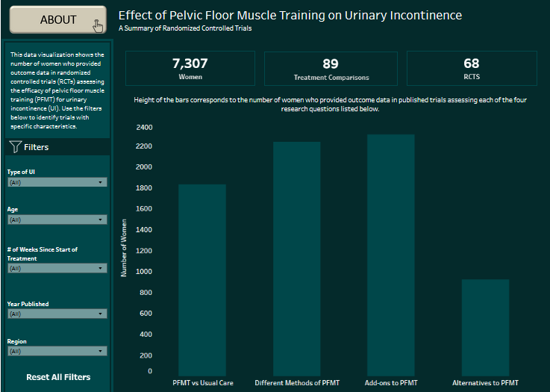Open the Region filter dropdown
Screen dimensions: 550x392
pos(57,351)
